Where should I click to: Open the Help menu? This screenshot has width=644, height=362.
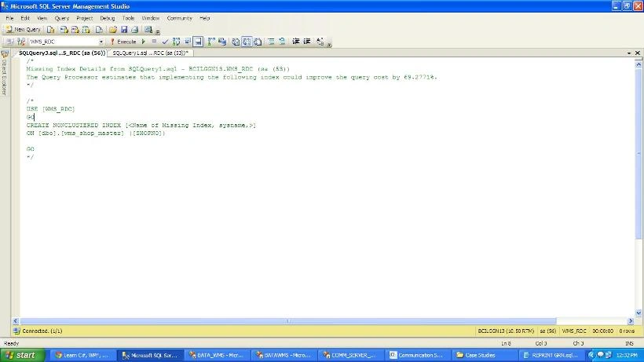tap(204, 18)
